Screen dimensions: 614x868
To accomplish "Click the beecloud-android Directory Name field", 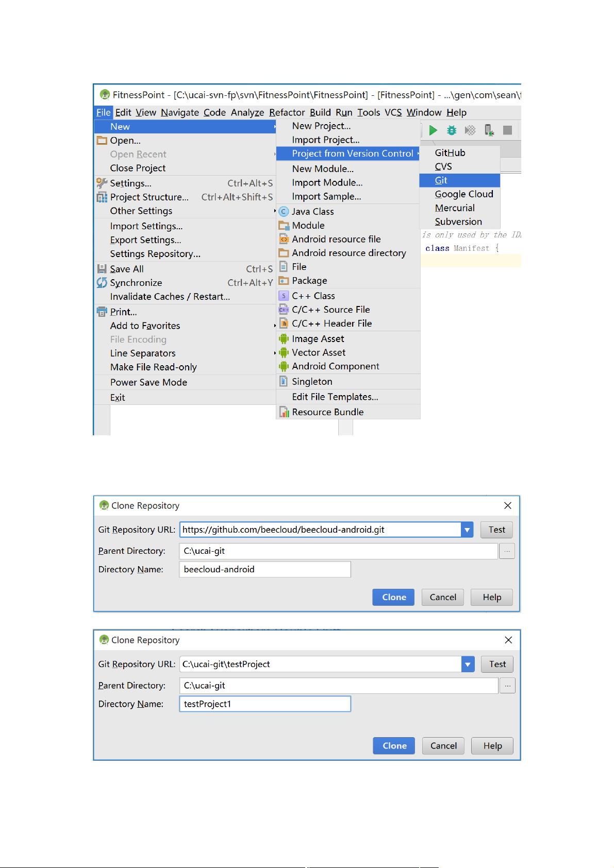I will pyautogui.click(x=265, y=569).
